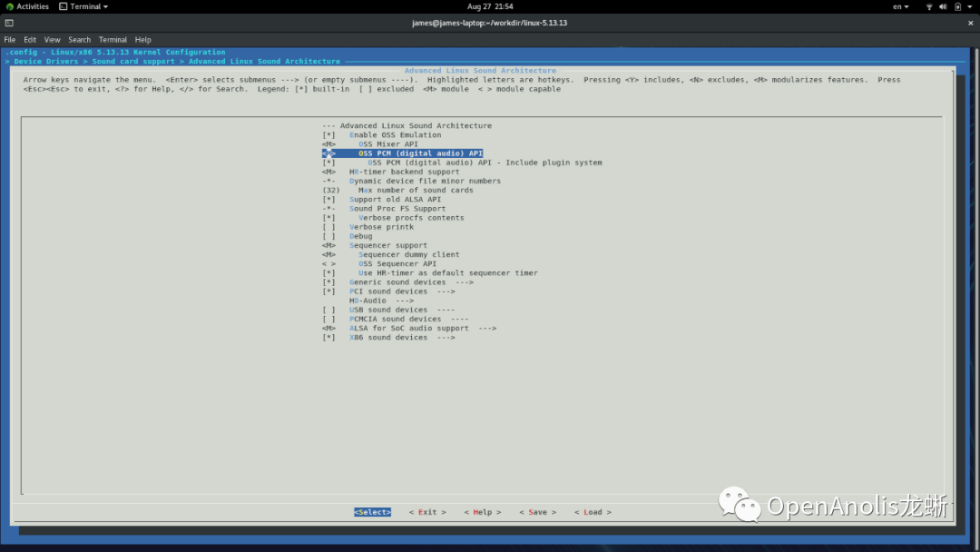The image size is (980, 552).
Task: Open the View menu
Action: click(52, 39)
